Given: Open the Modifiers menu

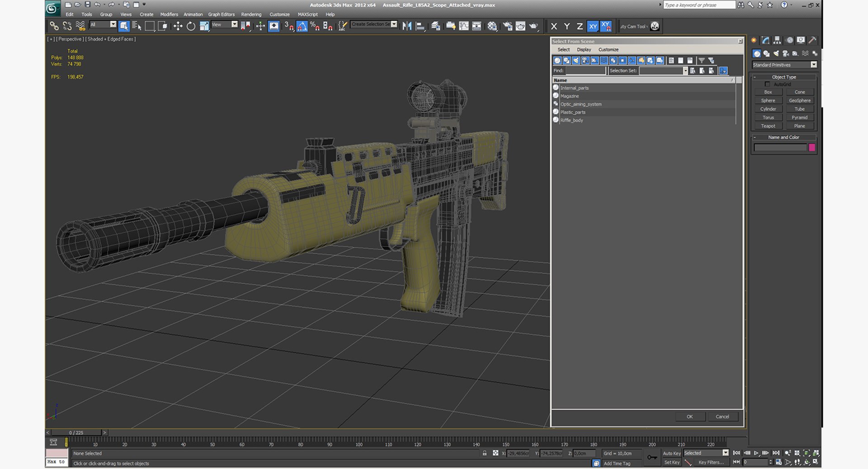Looking at the screenshot, I should (x=169, y=14).
